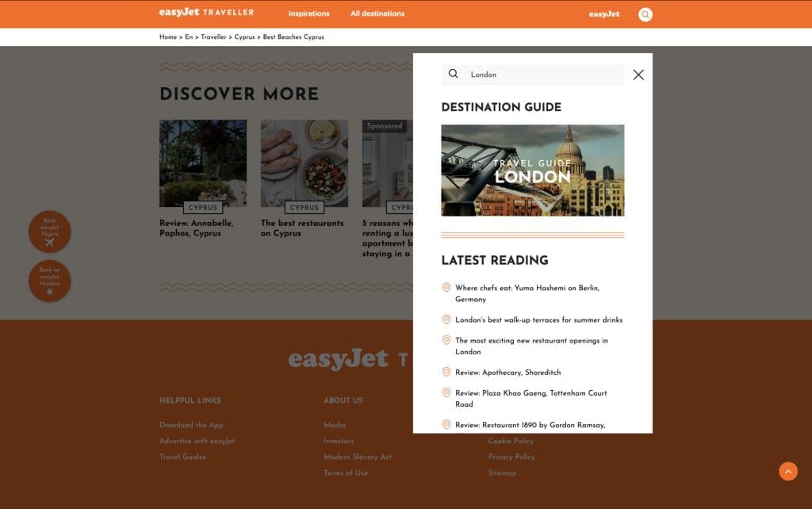
Task: Open the Inspirations menu
Action: [x=308, y=13]
